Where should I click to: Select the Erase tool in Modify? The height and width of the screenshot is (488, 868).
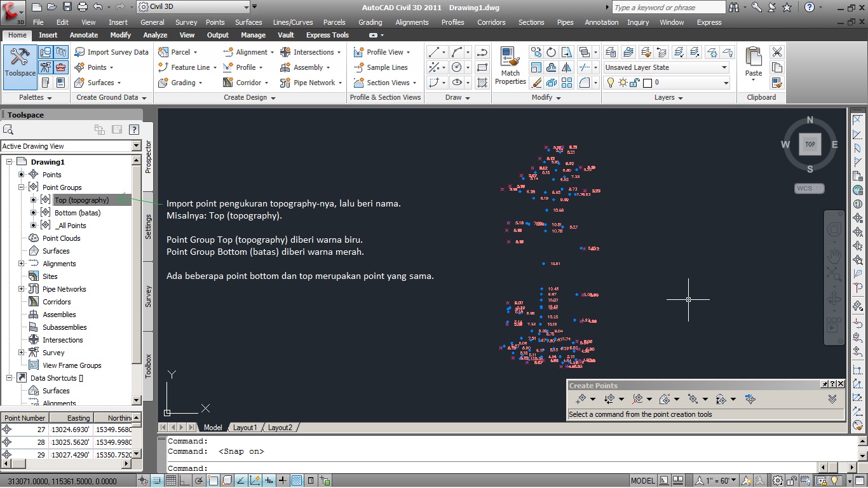coord(536,83)
